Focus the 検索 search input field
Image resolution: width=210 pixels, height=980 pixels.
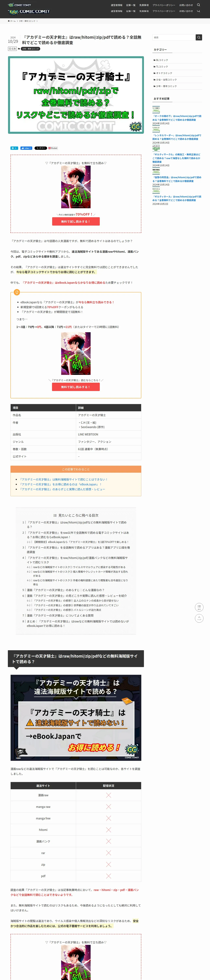coord(174,37)
